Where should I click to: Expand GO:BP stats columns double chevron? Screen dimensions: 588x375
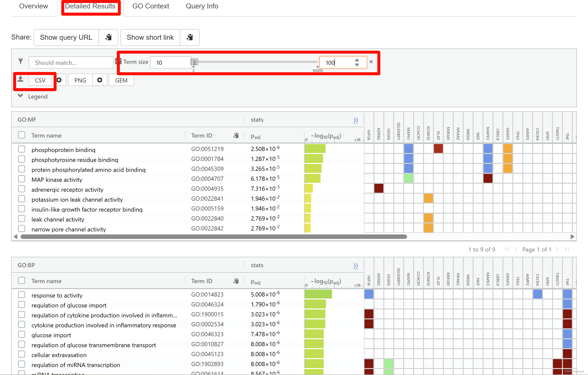pyautogui.click(x=356, y=266)
